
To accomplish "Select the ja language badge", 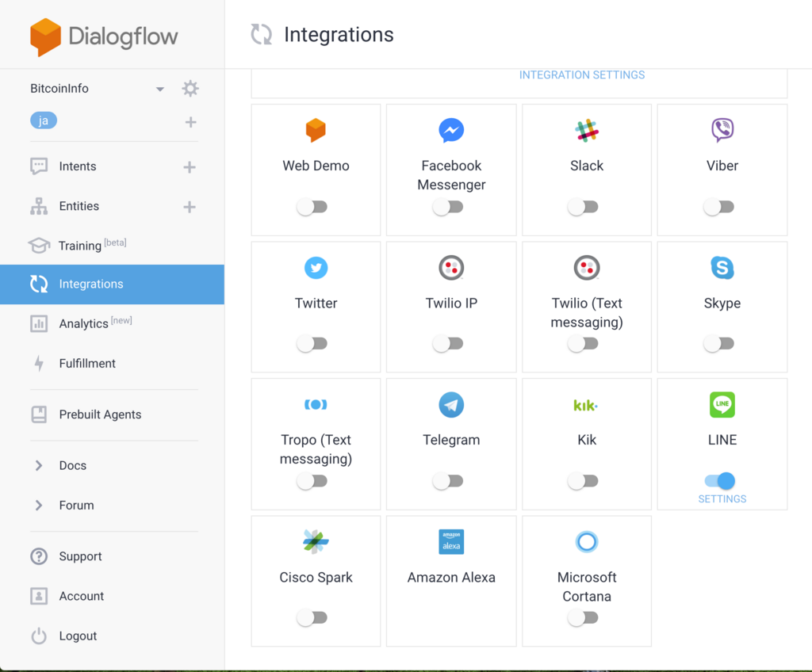I will pos(44,120).
